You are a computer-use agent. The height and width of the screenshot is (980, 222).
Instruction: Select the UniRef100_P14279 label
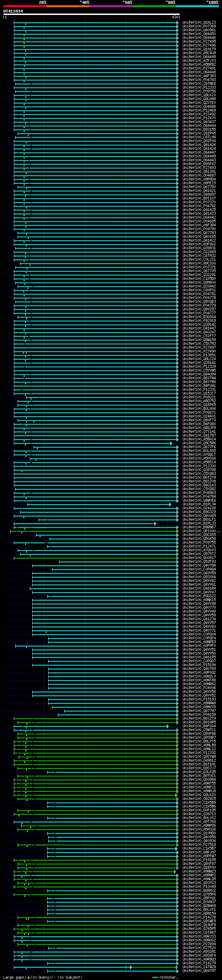pyautogui.click(x=199, y=963)
